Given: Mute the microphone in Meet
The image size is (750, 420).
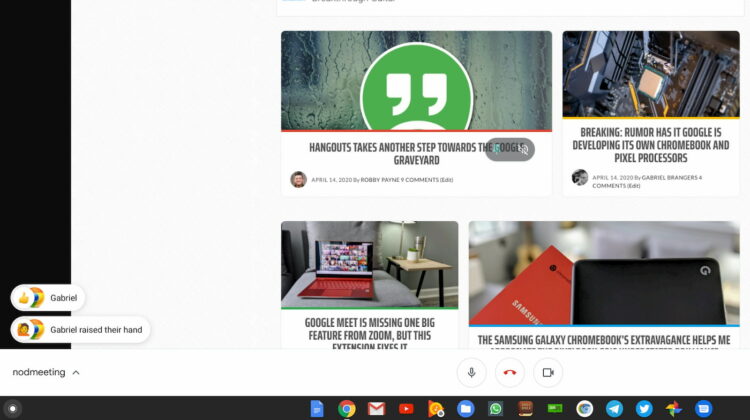Looking at the screenshot, I should pos(471,373).
